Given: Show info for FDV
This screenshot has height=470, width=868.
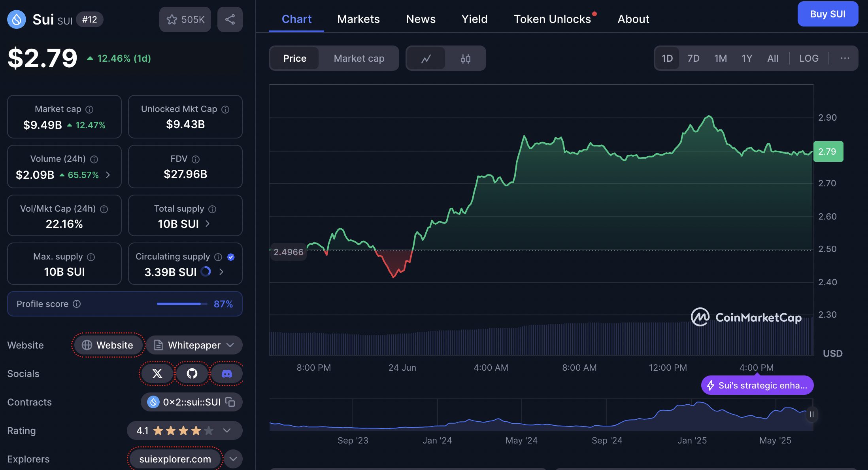Looking at the screenshot, I should [x=196, y=159].
